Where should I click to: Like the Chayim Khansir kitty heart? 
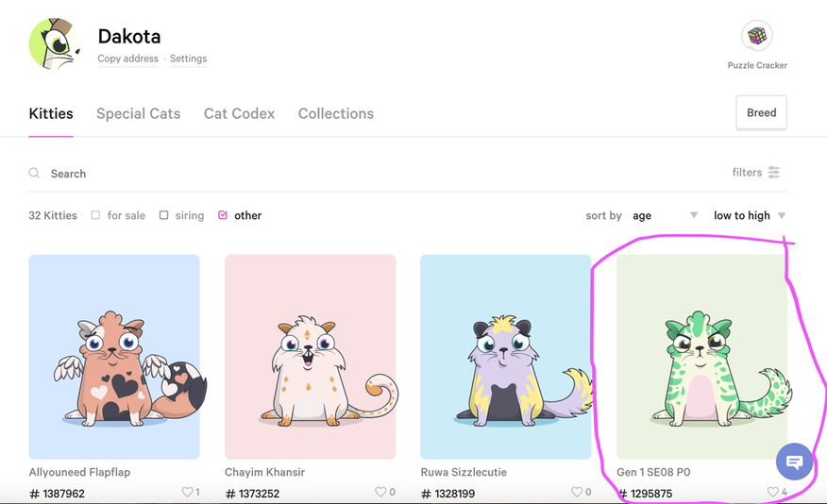[380, 492]
